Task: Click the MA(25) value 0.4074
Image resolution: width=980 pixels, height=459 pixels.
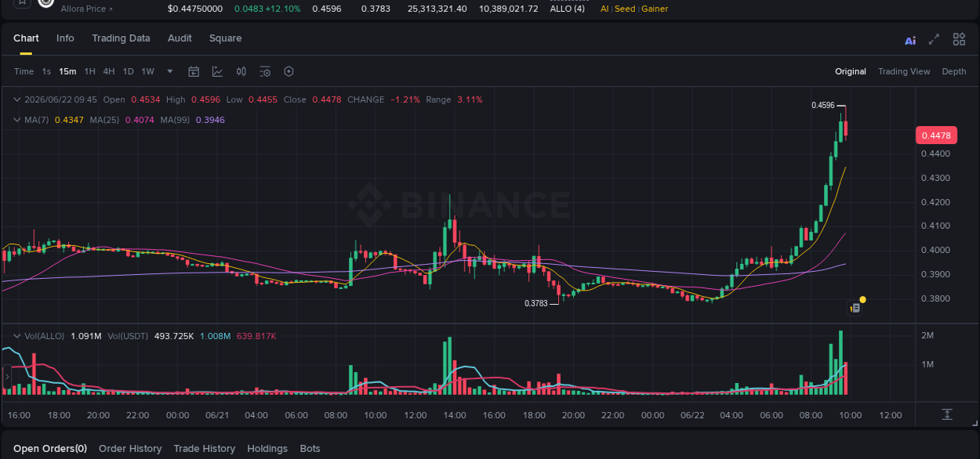Action: tap(139, 120)
